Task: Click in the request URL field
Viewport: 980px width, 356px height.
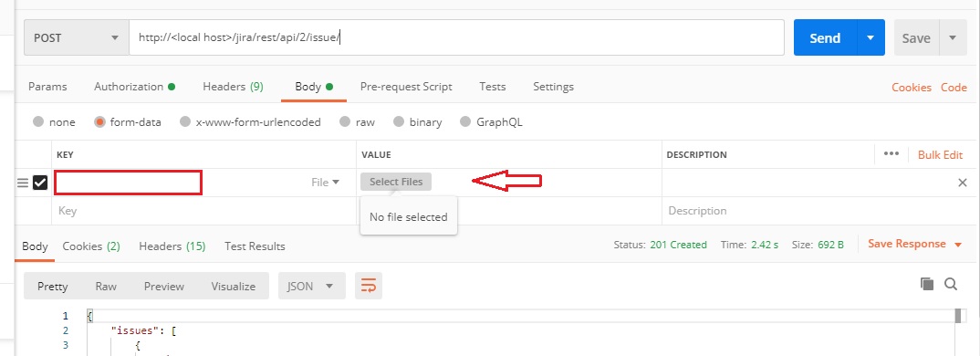Action: [456, 37]
